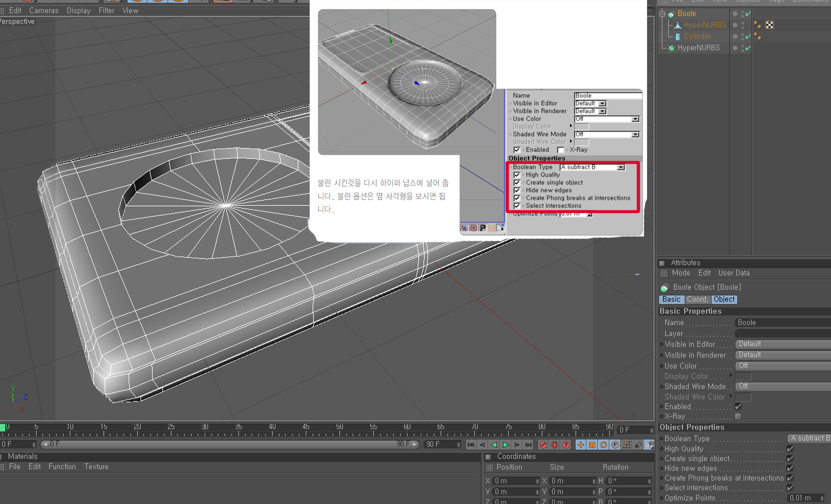831x504 pixels.
Task: Toggle Create Phong breaks at intersections checkbox
Action: 790,478
